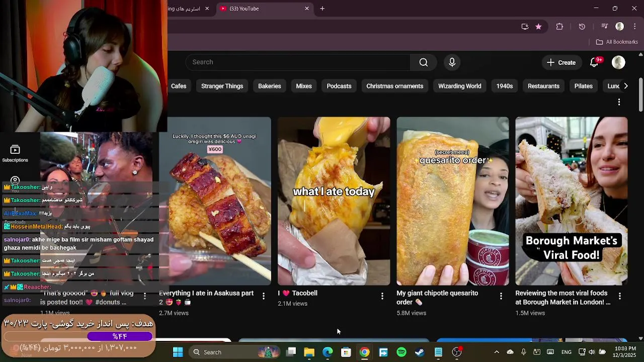The image size is (644, 362).
Task: Play the Borough Market's Viral Food thumbnail
Action: pos(571,201)
